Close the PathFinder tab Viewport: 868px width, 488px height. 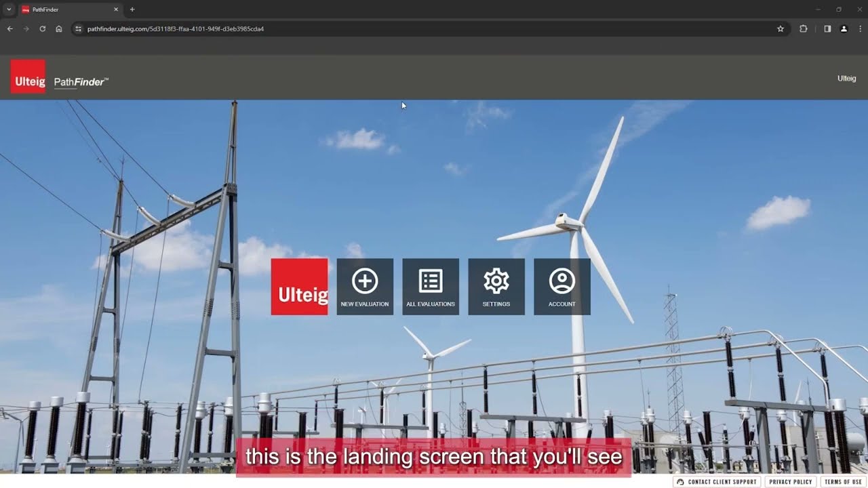click(116, 9)
